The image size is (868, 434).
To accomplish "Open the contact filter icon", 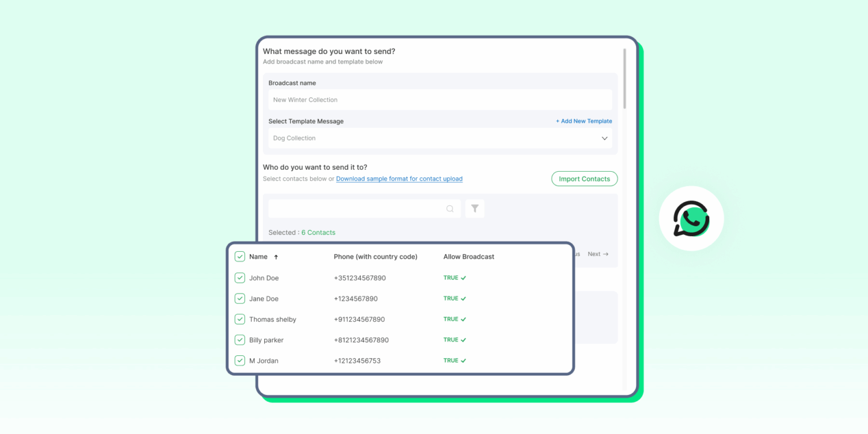I will (x=475, y=208).
